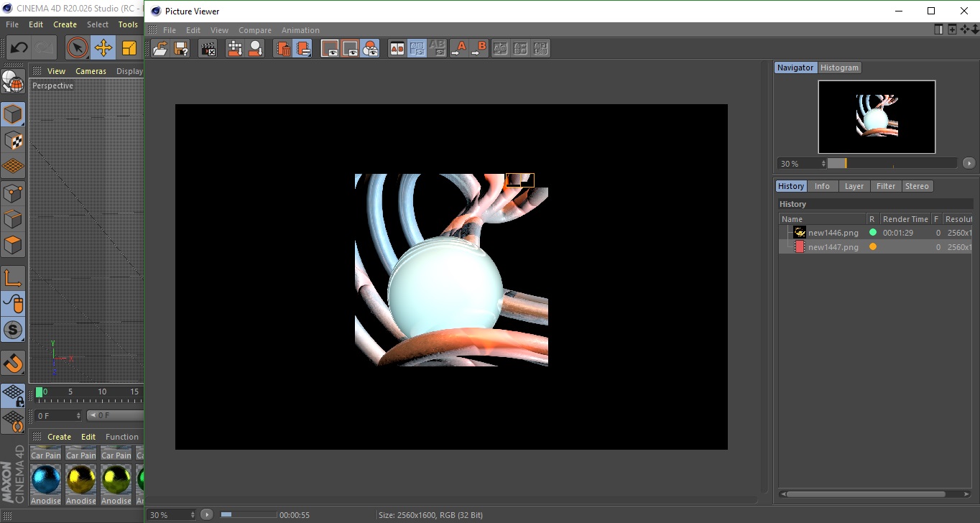Toggle the Snap magnet icon

coord(13,362)
